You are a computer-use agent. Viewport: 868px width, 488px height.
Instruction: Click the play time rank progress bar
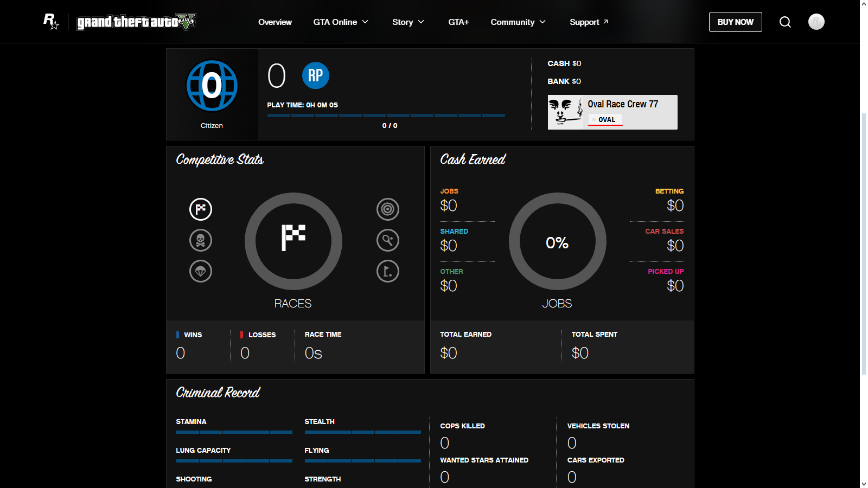(386, 115)
